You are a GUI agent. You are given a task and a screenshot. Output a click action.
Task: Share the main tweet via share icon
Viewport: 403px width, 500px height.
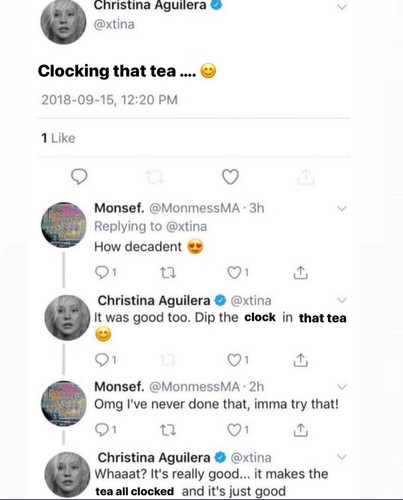pyautogui.click(x=306, y=176)
